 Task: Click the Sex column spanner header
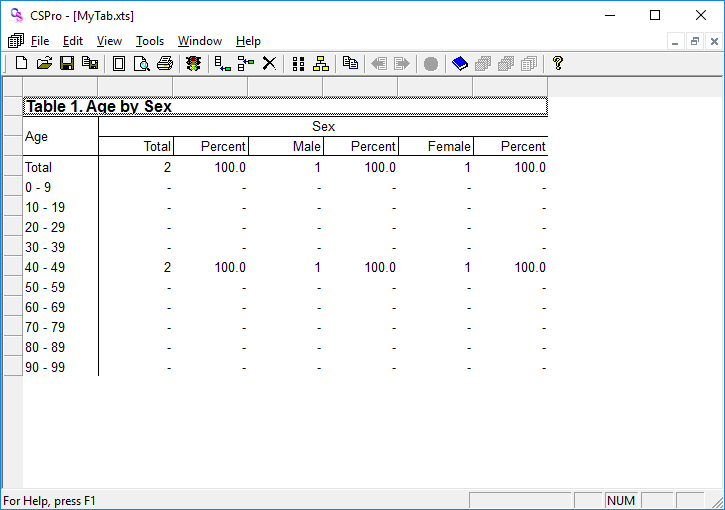tap(323, 127)
